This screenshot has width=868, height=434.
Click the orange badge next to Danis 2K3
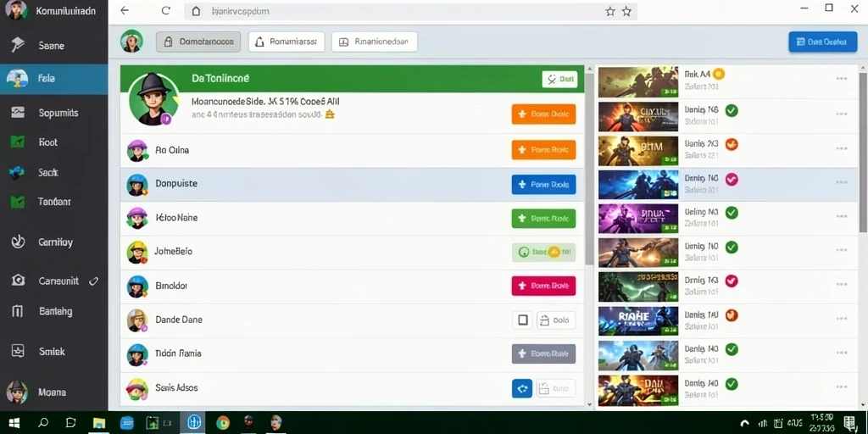(732, 144)
